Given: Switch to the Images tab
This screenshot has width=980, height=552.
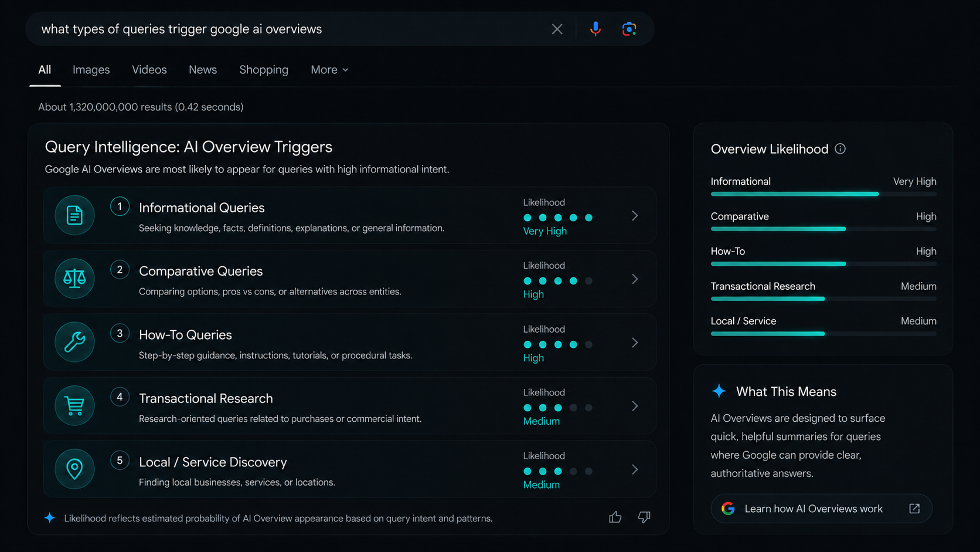Looking at the screenshot, I should point(91,70).
